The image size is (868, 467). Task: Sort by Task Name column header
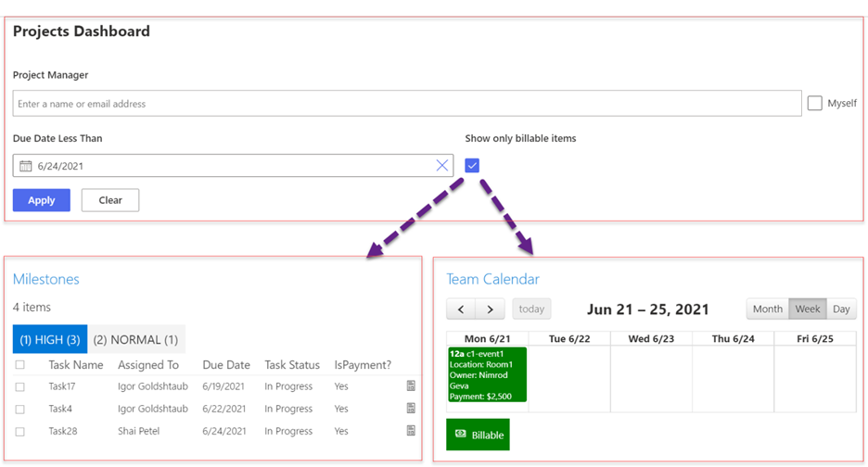tap(76, 365)
